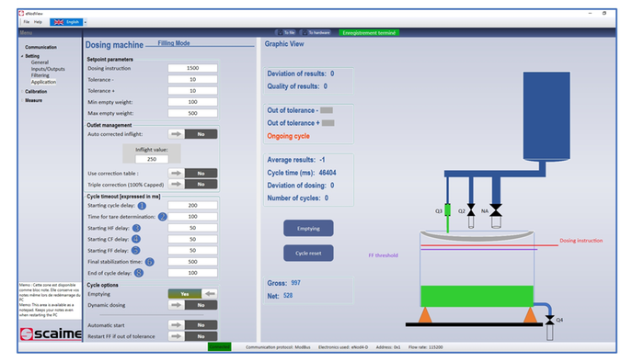Select Application under Setting
Viewport: 644px width, 362px height.
coord(43,82)
